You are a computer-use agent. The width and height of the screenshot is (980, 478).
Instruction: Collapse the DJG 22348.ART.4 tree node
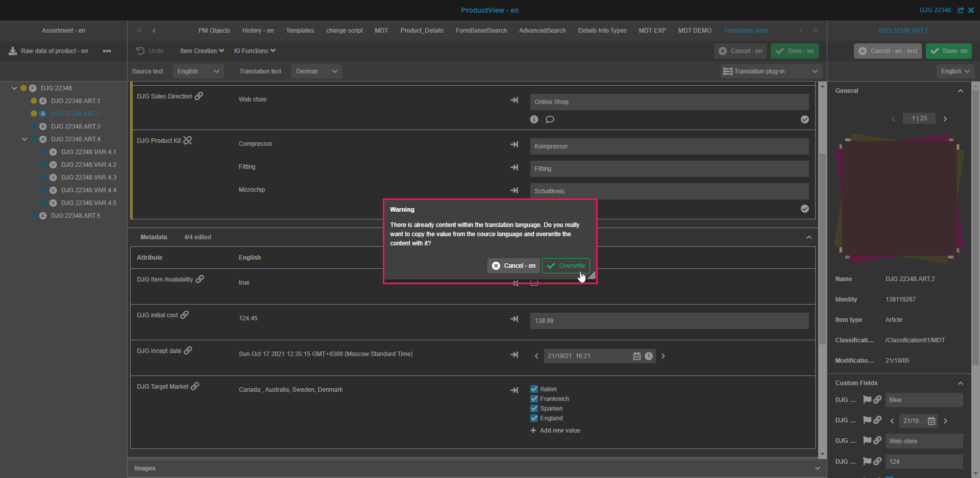tap(24, 139)
